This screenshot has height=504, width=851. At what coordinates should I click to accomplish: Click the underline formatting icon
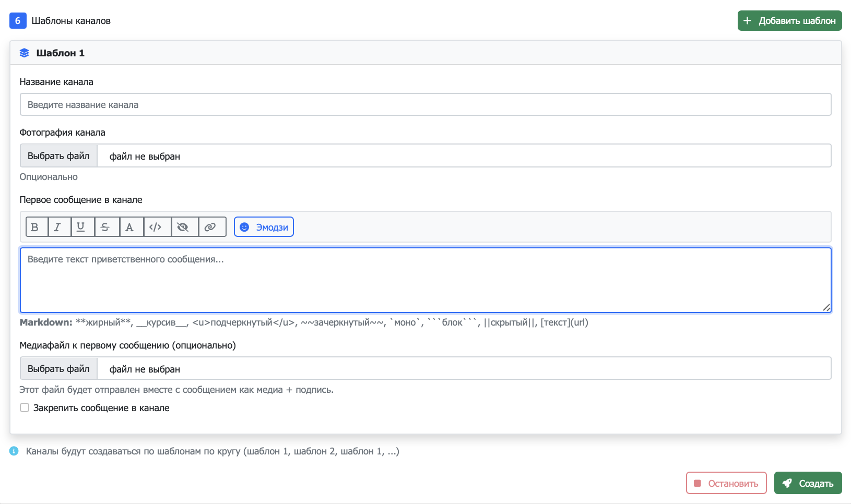[x=81, y=227]
